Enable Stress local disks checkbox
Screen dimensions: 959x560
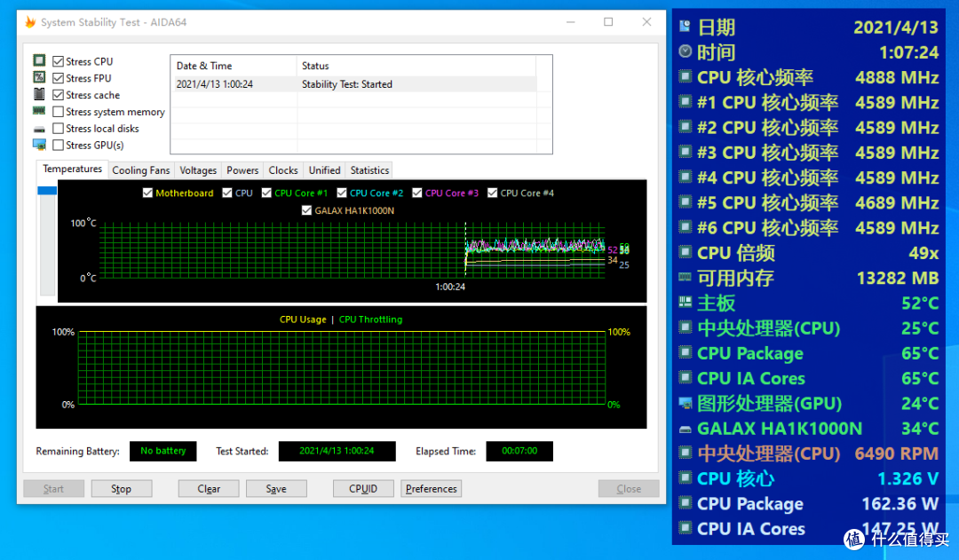point(58,129)
